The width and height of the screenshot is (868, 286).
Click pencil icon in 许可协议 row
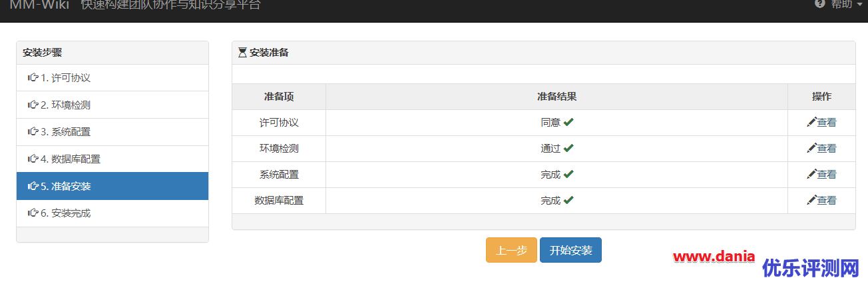pyautogui.click(x=811, y=122)
